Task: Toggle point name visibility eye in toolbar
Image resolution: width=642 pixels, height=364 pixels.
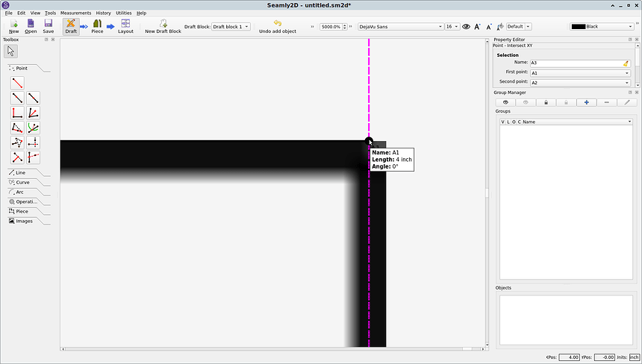Action: 466,27
